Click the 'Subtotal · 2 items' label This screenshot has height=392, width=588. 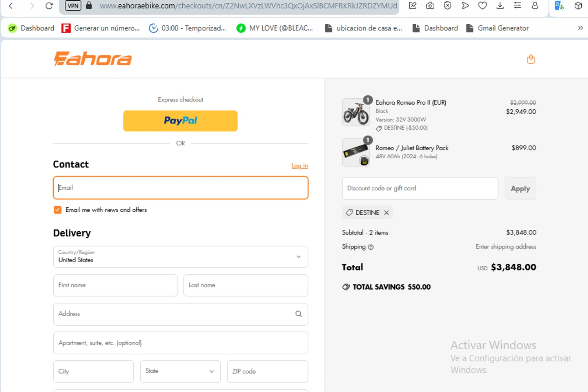365,232
